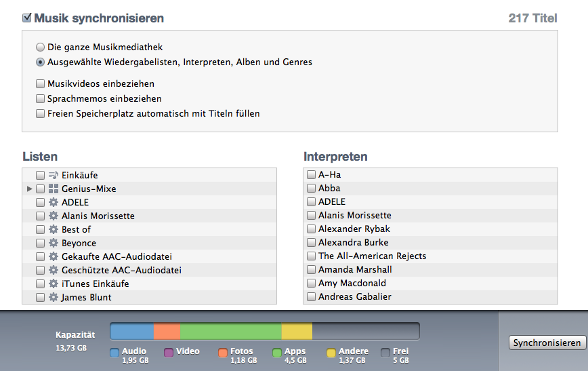Click the green Apps legend swatch
The image size is (588, 371).
(277, 353)
